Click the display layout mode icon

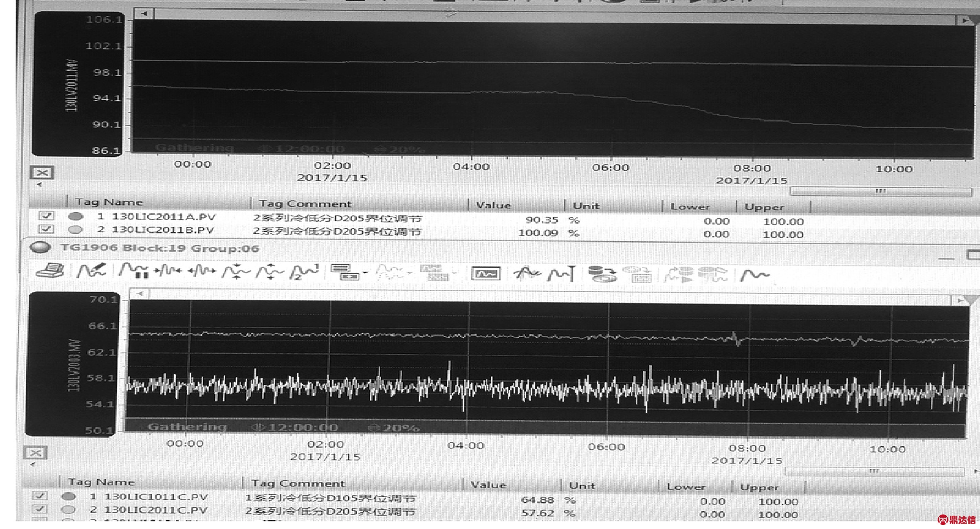[345, 272]
